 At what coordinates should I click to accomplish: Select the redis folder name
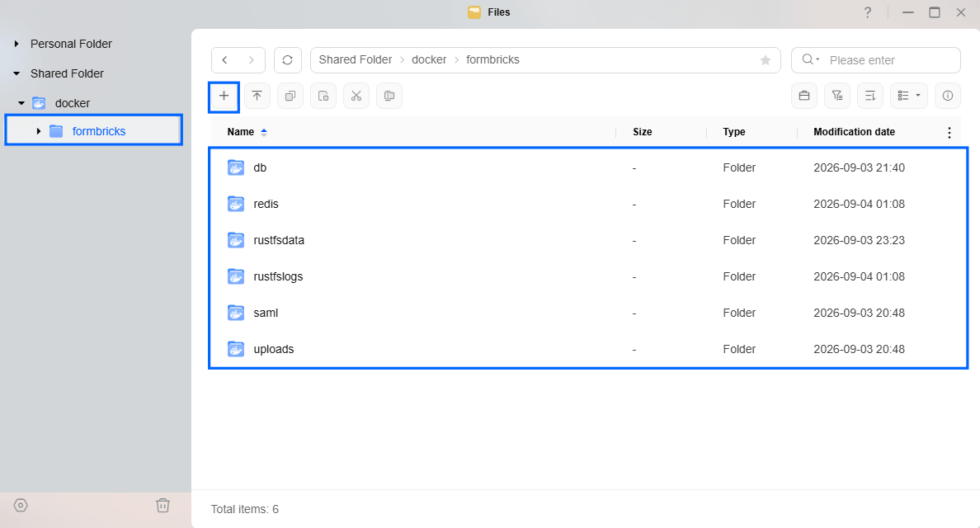[x=266, y=204]
